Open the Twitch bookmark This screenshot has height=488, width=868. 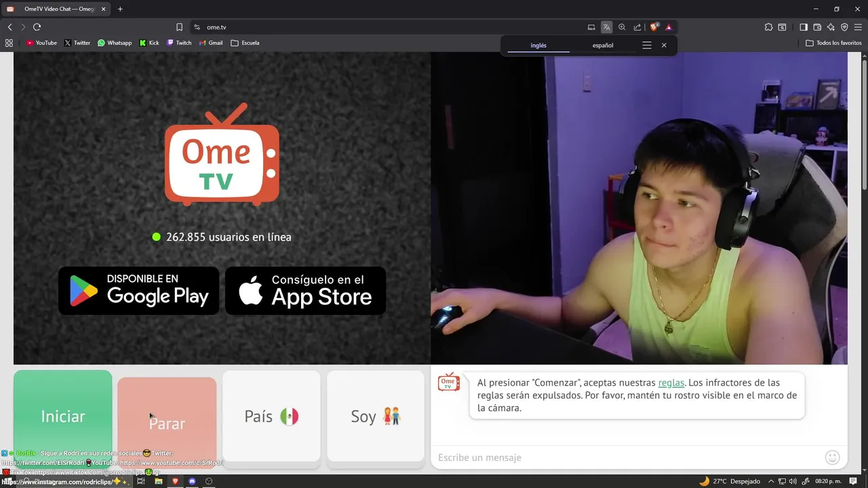click(180, 43)
